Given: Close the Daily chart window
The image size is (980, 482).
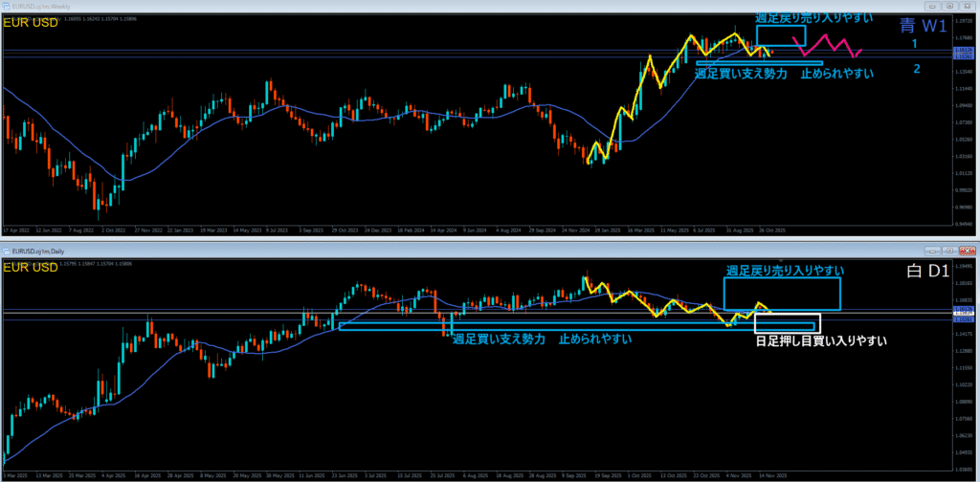Looking at the screenshot, I should 969,250.
